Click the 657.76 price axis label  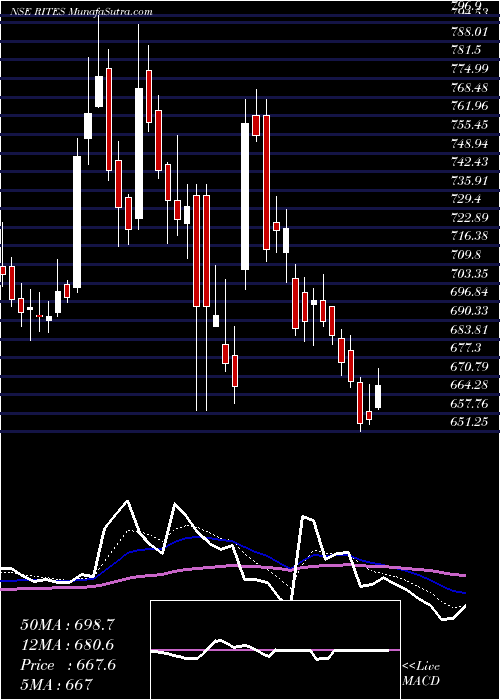pyautogui.click(x=469, y=404)
